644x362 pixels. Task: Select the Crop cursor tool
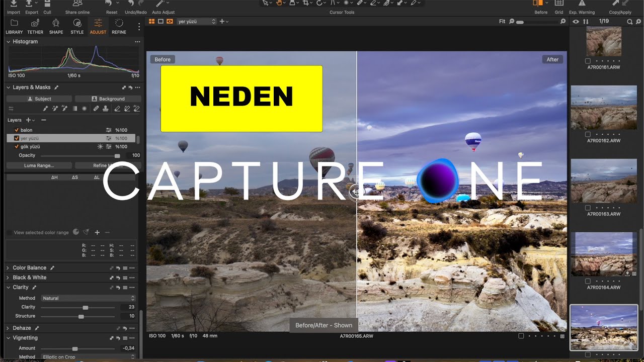pyautogui.click(x=305, y=3)
